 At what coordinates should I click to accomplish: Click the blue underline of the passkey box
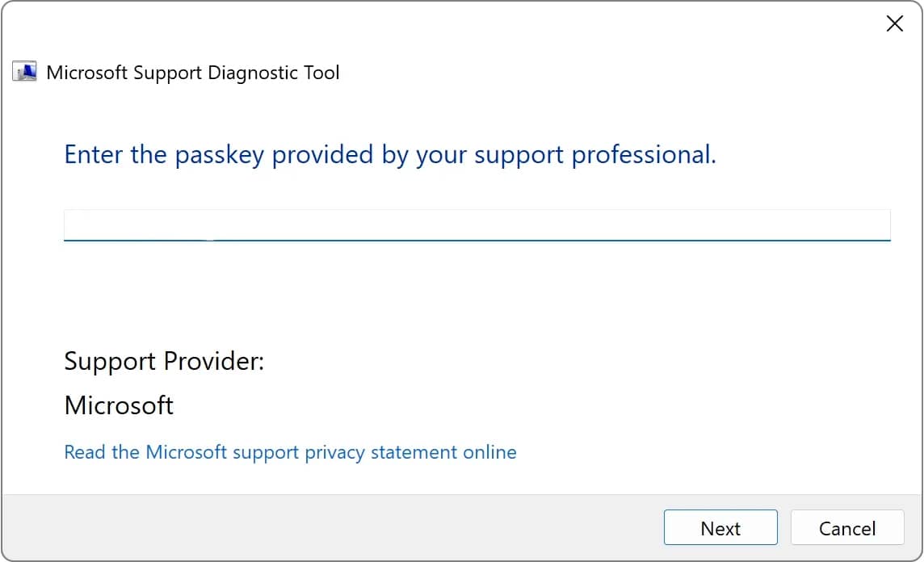(477, 240)
